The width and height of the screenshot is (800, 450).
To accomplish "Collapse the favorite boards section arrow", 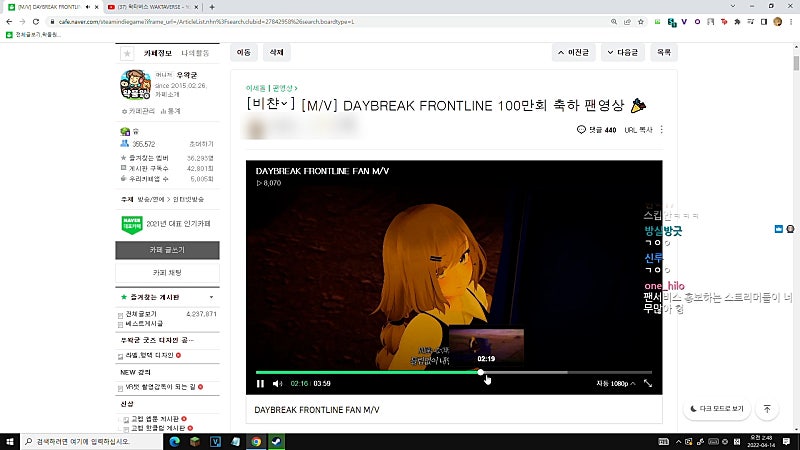I will pyautogui.click(x=211, y=297).
